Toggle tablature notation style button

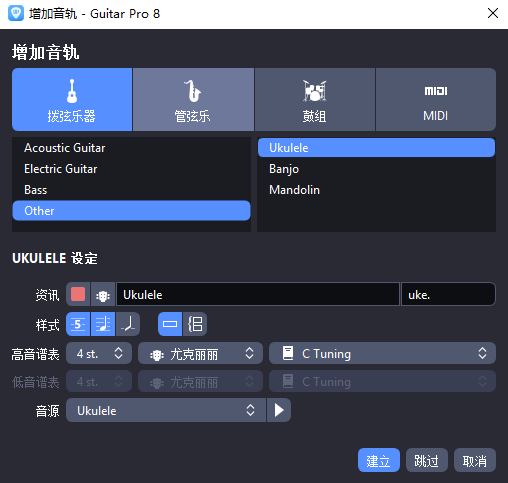(78, 324)
